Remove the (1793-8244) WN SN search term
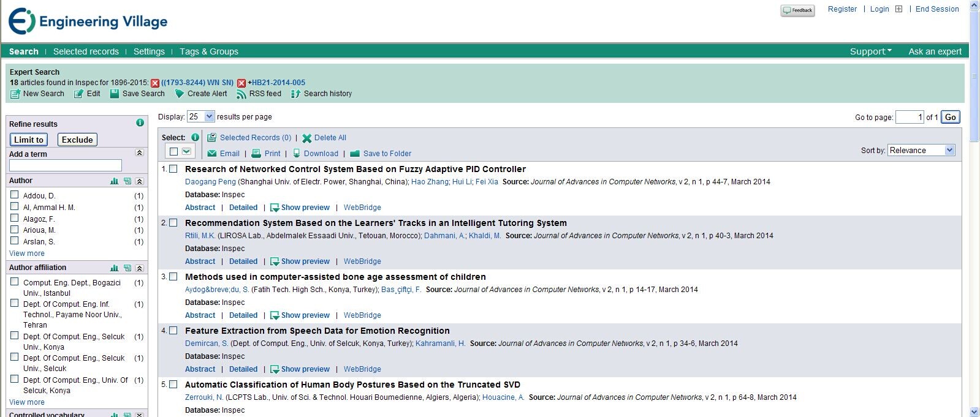980x417 pixels. [155, 83]
